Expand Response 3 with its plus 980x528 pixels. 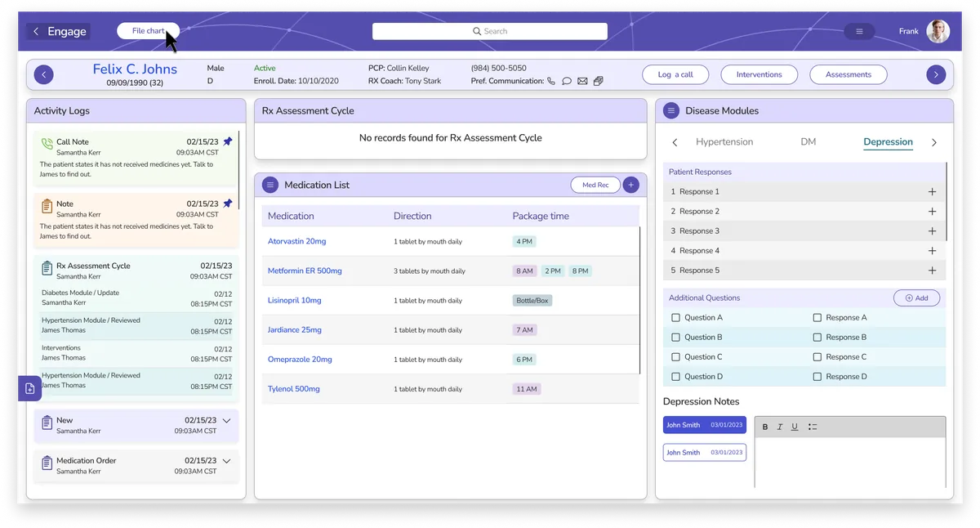click(x=932, y=230)
